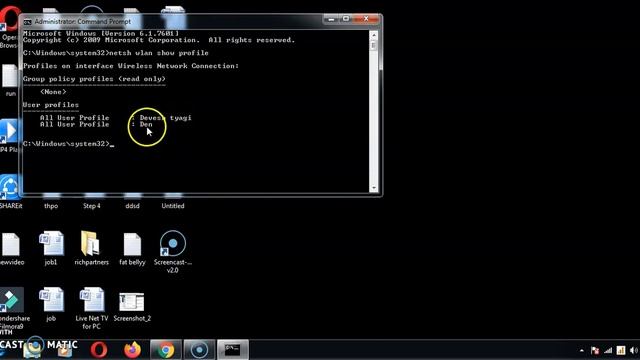Open the Command Prompt title bar system icon
Image resolution: width=640 pixels, height=360 pixels.
click(27, 22)
